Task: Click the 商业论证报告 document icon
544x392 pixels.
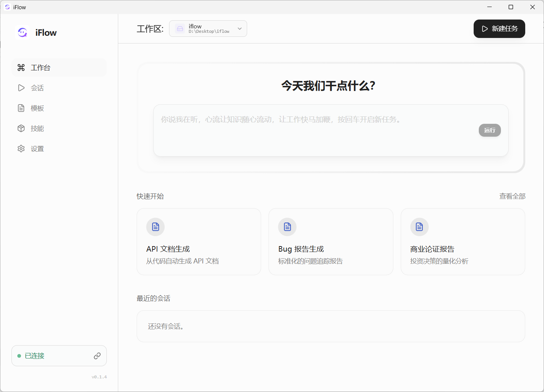Action: pyautogui.click(x=419, y=227)
